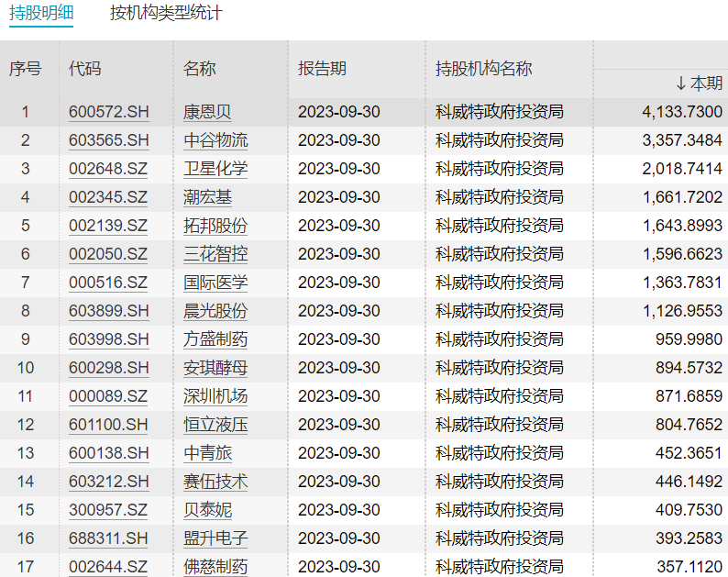Screen dimensions: 728x577
Task: Open the 拓邦股份 stock name link
Action: (x=215, y=226)
